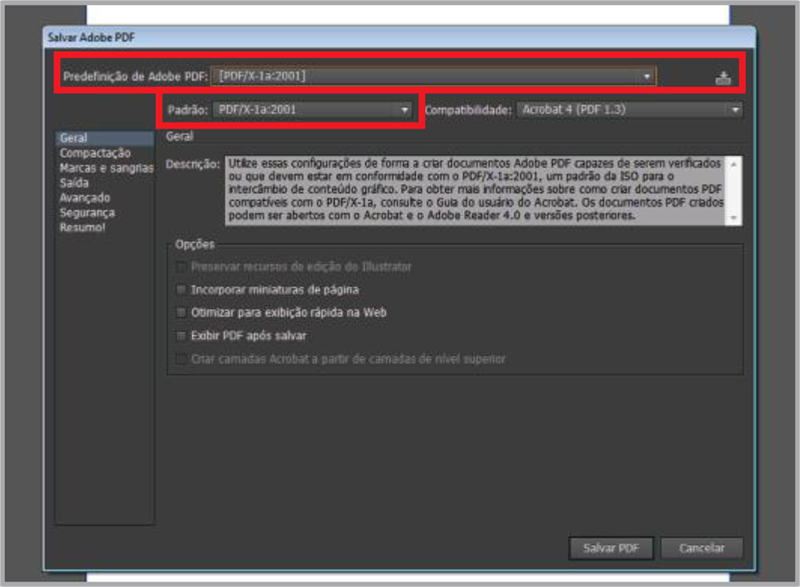800x587 pixels.
Task: Click inside the Descrição text box
Action: pos(475,190)
